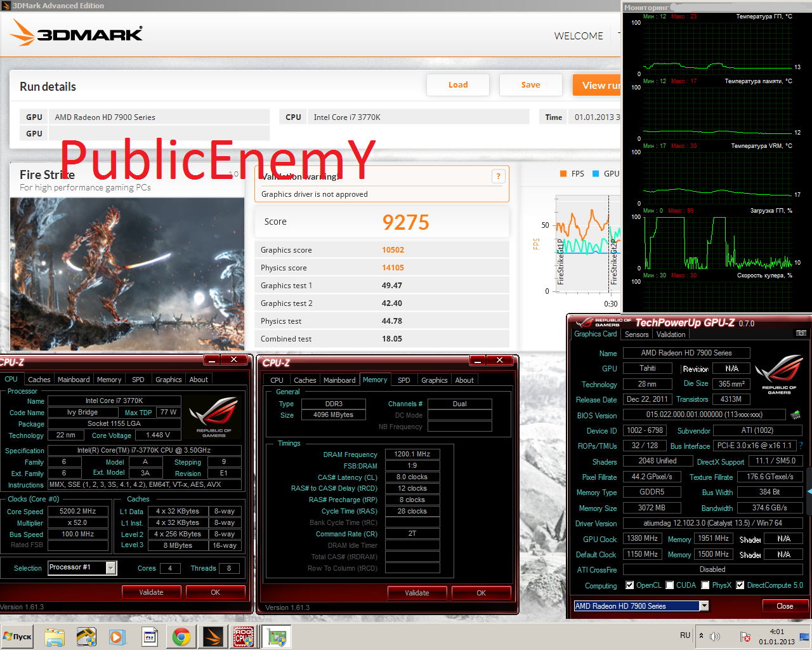
Task: Open the About tab in left CPU-Z
Action: coord(199,380)
